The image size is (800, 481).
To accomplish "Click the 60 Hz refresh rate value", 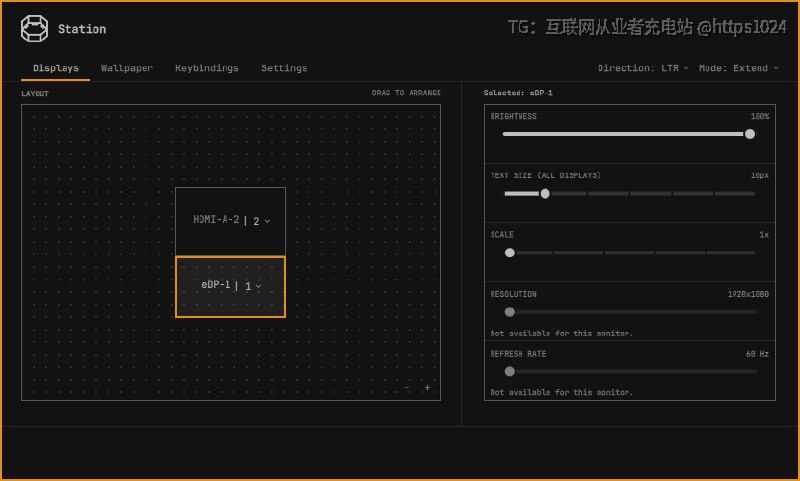I will point(757,354).
